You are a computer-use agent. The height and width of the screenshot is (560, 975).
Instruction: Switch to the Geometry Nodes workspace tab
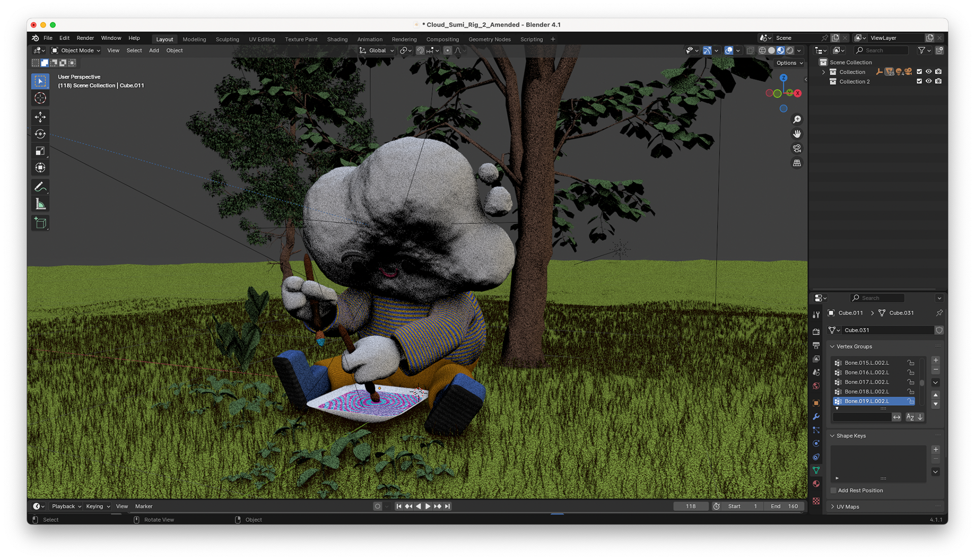click(489, 39)
